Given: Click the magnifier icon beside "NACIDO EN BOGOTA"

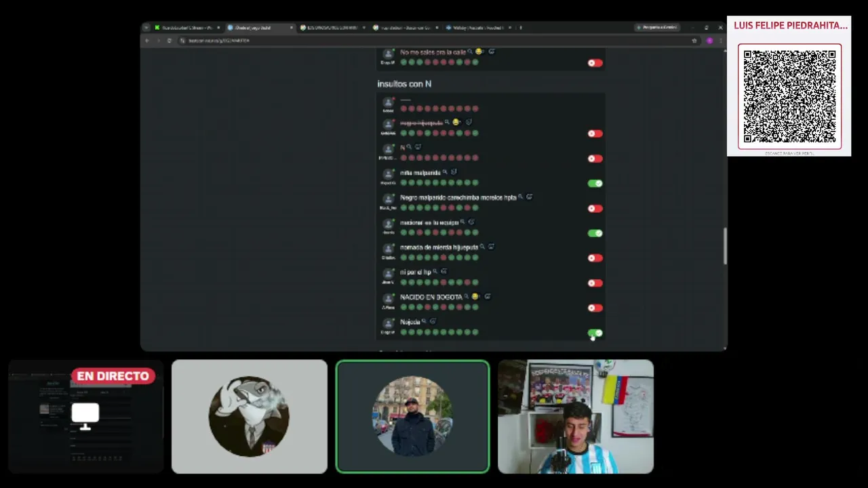Looking at the screenshot, I should [x=467, y=296].
